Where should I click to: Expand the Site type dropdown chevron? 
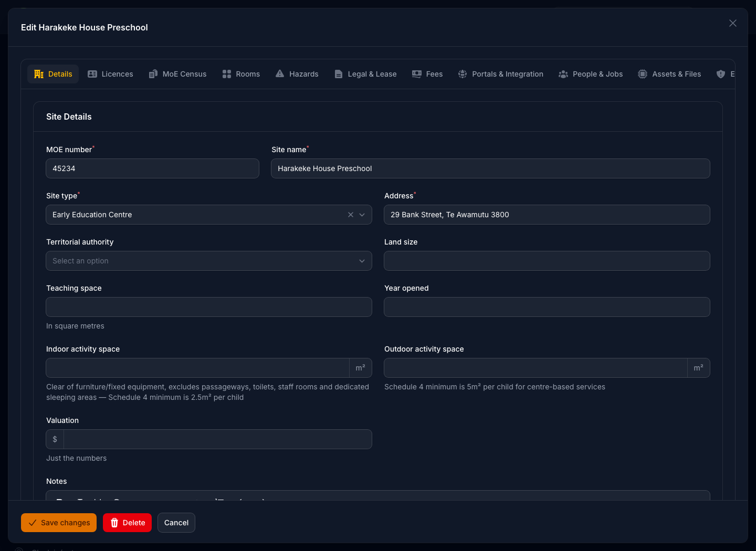click(362, 215)
